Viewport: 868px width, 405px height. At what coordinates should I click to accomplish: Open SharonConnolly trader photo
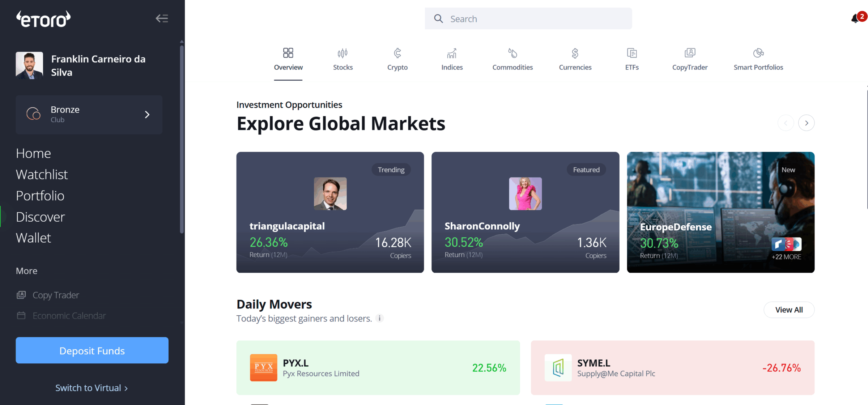tap(525, 193)
